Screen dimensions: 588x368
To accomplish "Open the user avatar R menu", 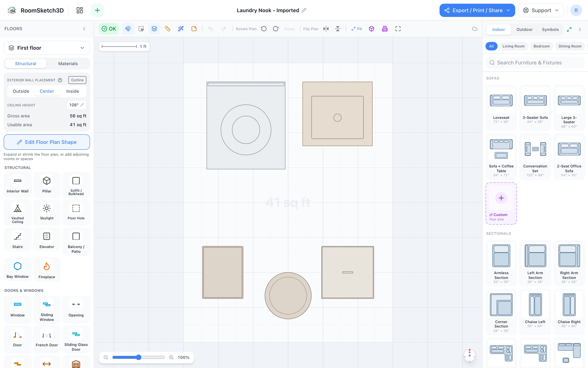I will pos(576,10).
